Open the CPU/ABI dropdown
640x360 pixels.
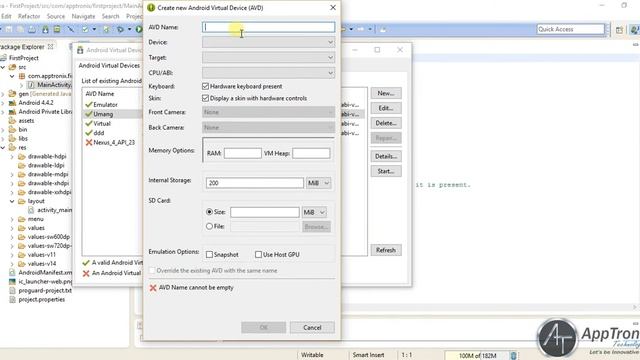[269, 73]
